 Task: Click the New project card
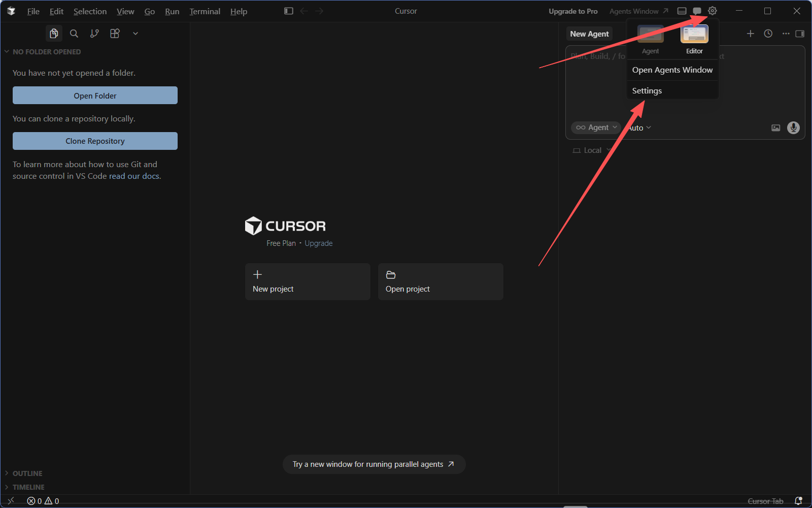(x=308, y=281)
